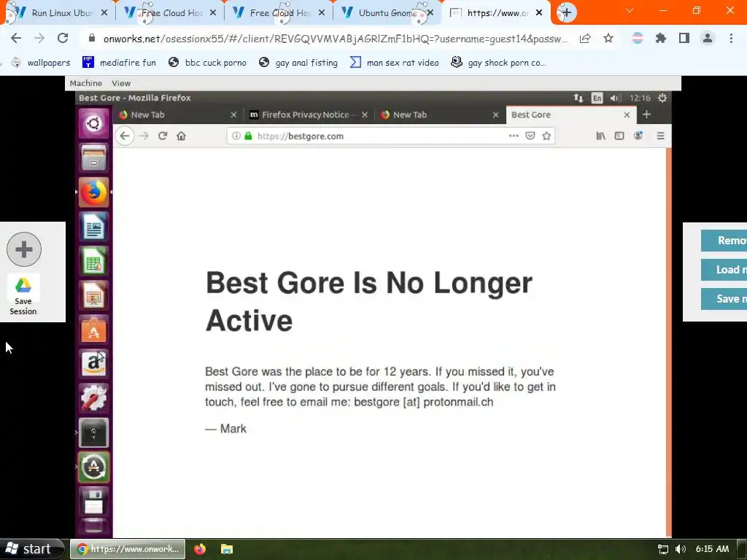Bookmark page with Chrome star

[x=608, y=38]
